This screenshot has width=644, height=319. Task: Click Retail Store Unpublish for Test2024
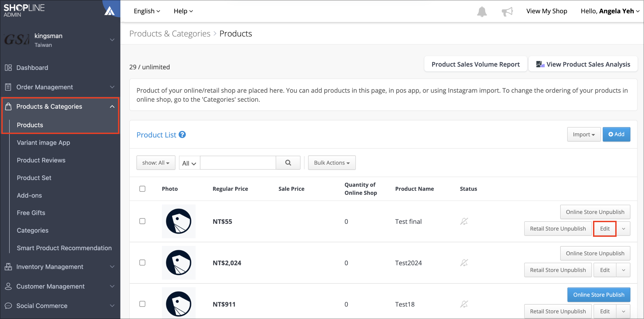558,270
